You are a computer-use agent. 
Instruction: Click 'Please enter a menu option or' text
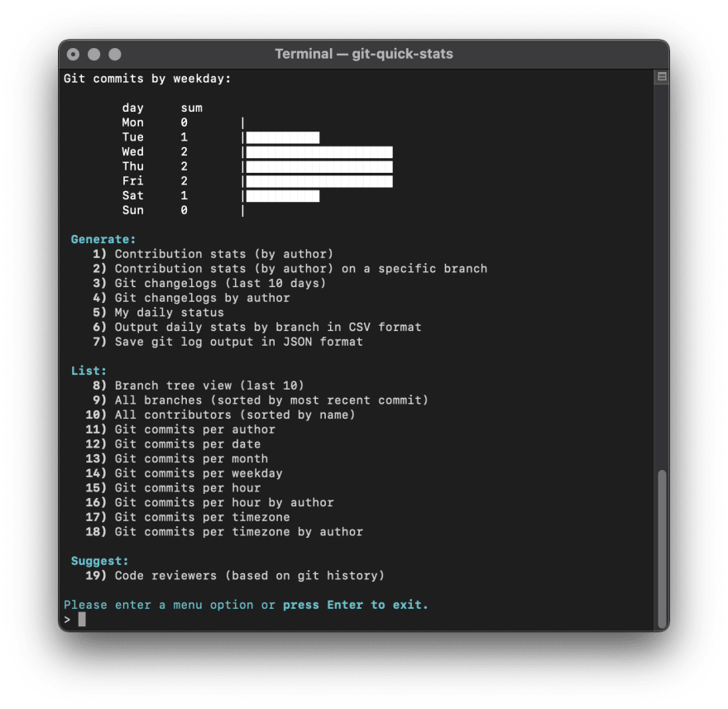point(169,605)
